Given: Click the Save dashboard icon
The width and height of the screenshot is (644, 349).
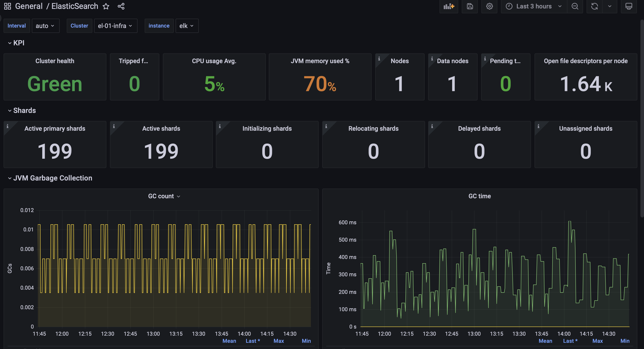Looking at the screenshot, I should (x=470, y=6).
